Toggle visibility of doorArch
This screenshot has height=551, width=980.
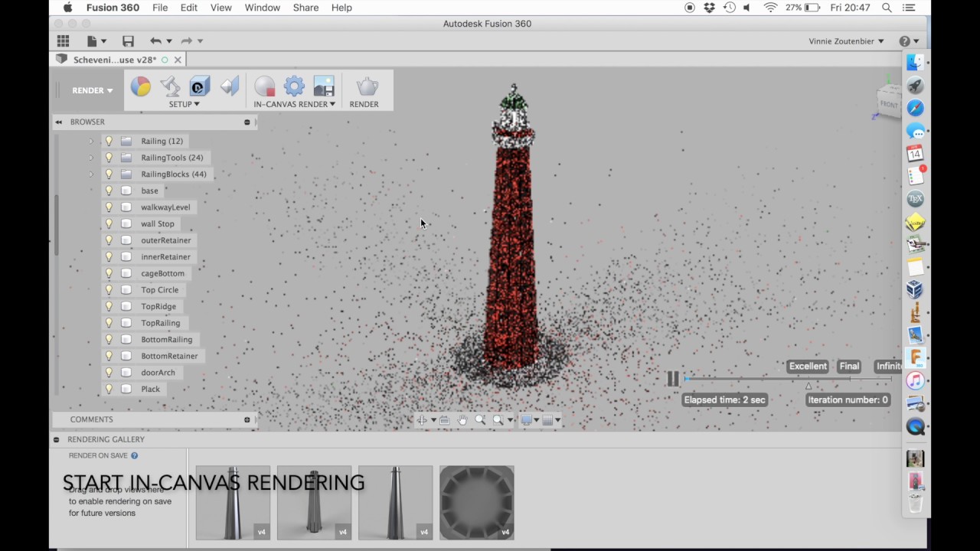109,373
